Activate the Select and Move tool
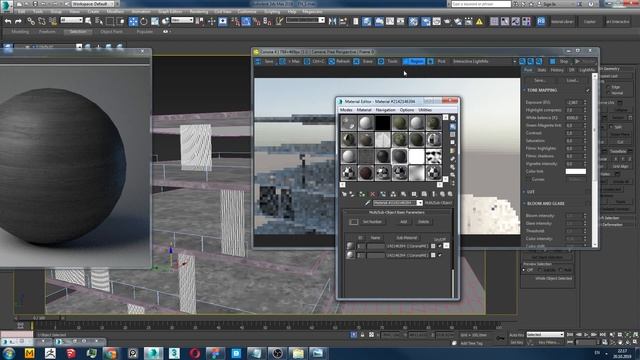Image resolution: width=640 pixels, height=360 pixels. click(133, 21)
